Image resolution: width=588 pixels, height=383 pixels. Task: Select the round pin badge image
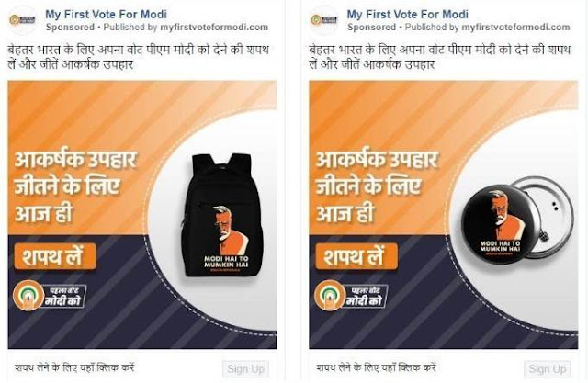pyautogui.click(x=516, y=220)
